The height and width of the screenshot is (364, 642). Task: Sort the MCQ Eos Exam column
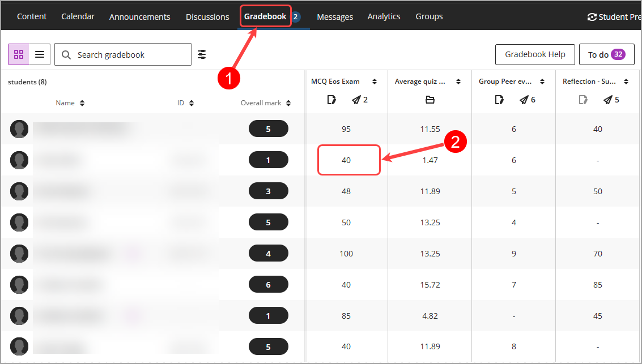(374, 82)
